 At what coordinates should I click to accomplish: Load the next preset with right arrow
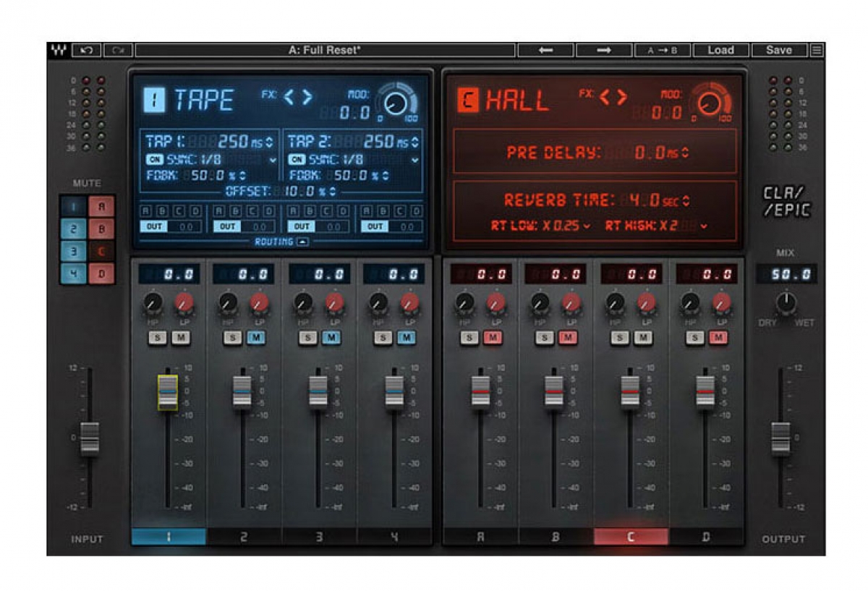point(604,50)
